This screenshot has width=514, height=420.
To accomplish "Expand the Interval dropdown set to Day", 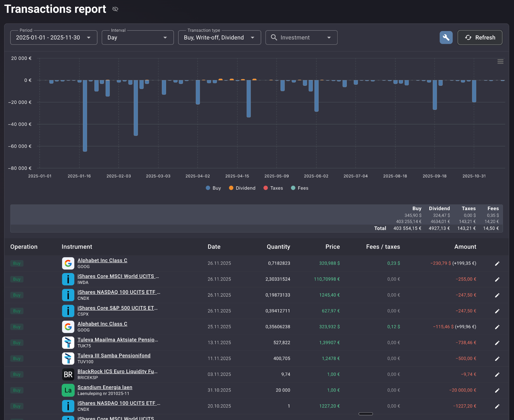I will click(138, 37).
